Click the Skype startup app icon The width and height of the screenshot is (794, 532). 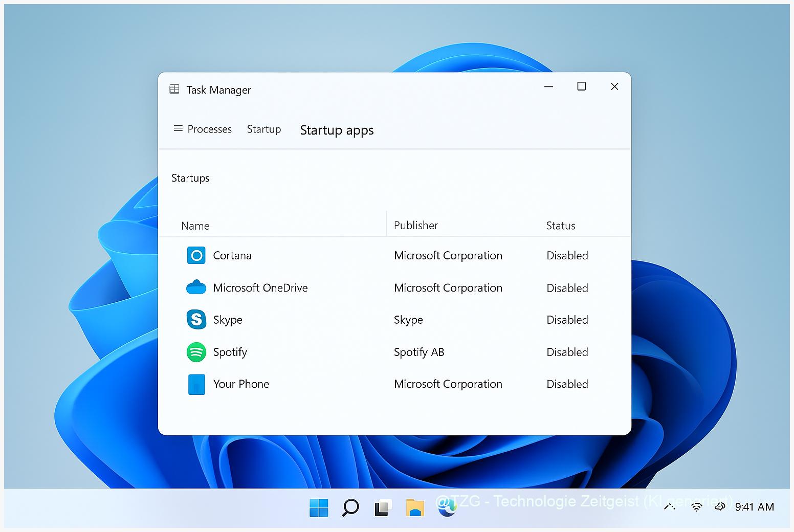[x=196, y=319]
